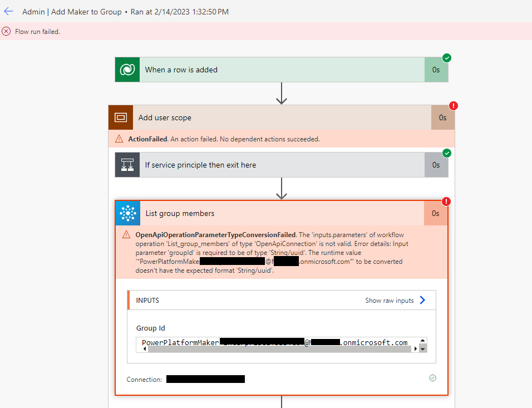The width and height of the screenshot is (532, 408).
Task: Click the Office 365 Groups icon on 'List group members'
Action: 127,213
